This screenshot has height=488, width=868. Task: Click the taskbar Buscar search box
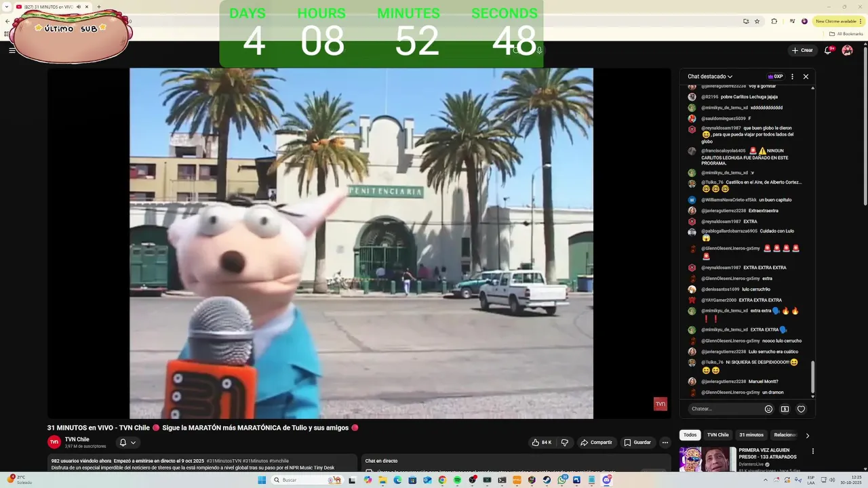click(307, 480)
